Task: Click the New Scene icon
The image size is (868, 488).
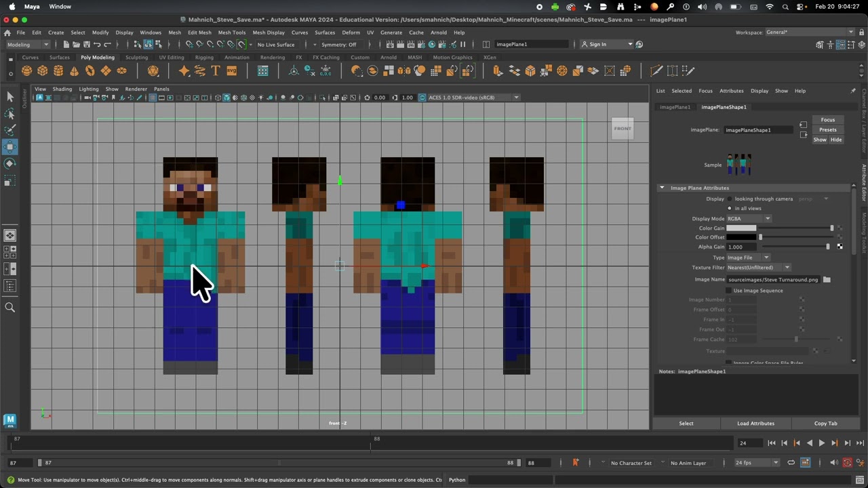Action: (x=66, y=44)
